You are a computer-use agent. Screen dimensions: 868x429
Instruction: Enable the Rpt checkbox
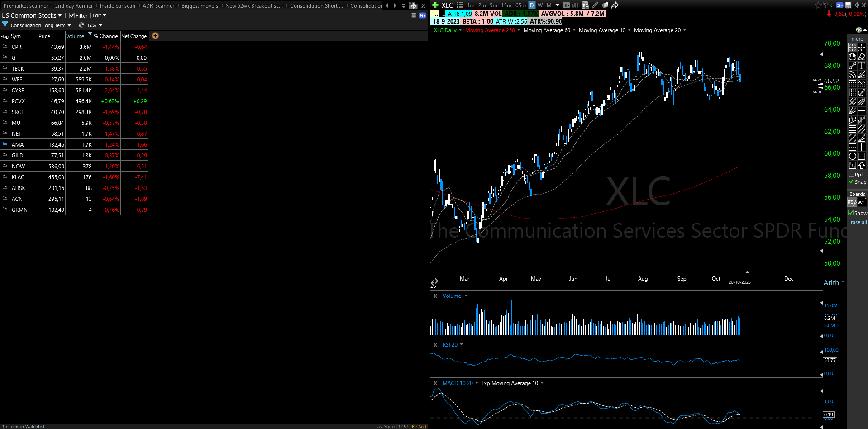coord(851,174)
